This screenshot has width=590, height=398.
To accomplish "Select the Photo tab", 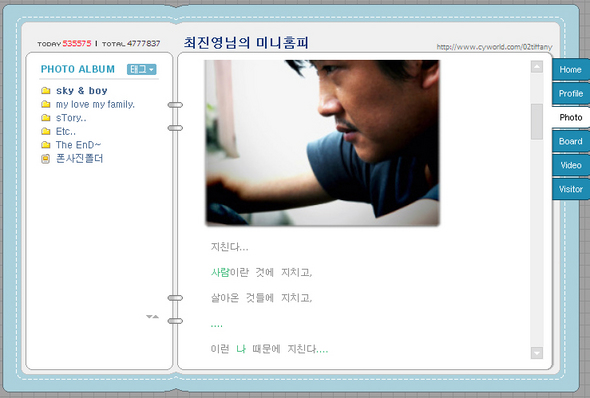I will point(570,117).
